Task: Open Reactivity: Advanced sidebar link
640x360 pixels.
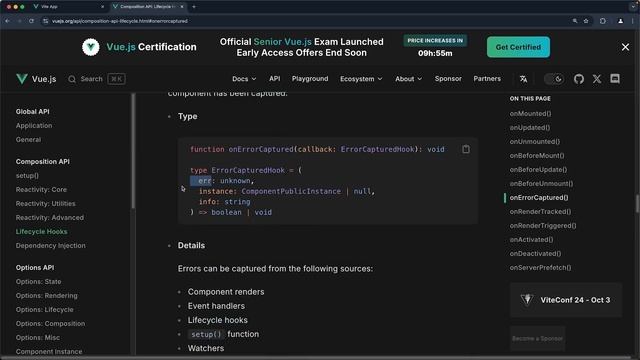Action: point(49,217)
